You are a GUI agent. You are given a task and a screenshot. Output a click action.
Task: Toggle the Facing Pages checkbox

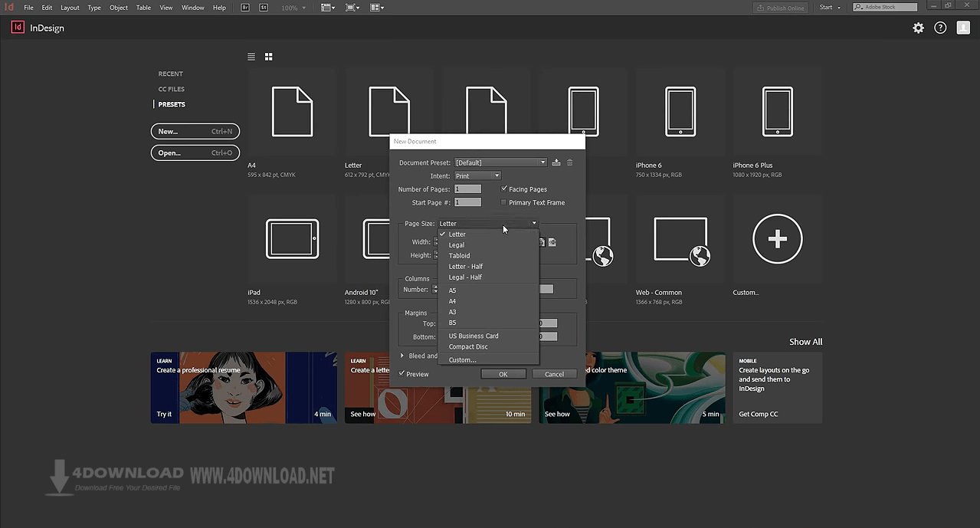click(503, 189)
